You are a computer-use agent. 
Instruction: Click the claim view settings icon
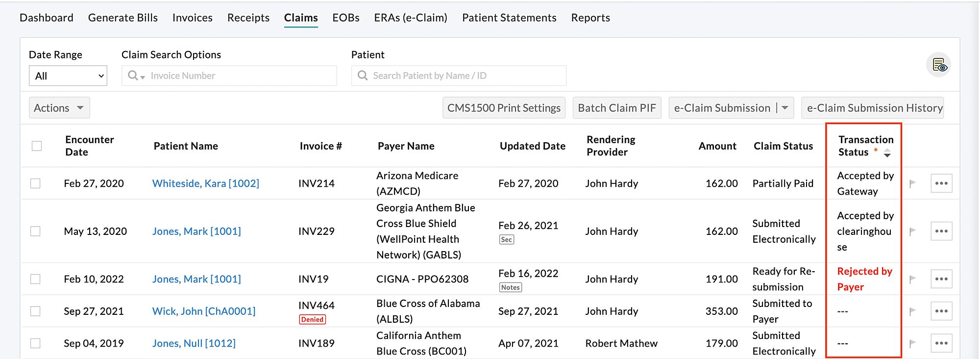tap(938, 65)
